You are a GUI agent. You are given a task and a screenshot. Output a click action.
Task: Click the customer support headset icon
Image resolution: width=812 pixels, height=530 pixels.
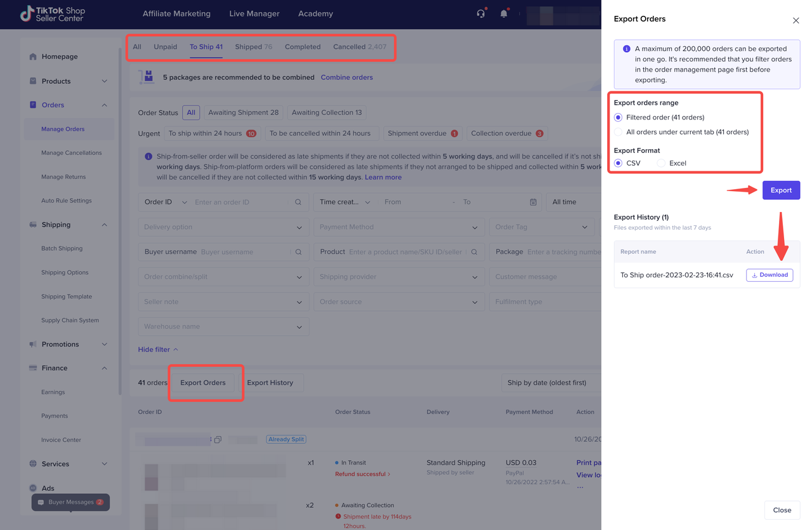481,13
